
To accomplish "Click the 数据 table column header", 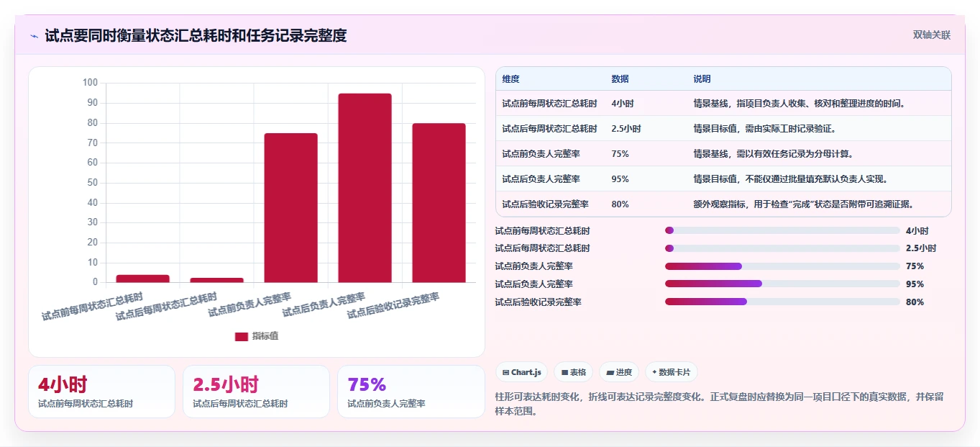I will point(620,78).
